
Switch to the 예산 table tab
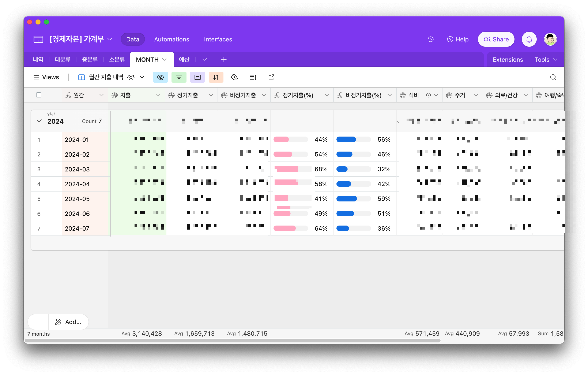[184, 60]
